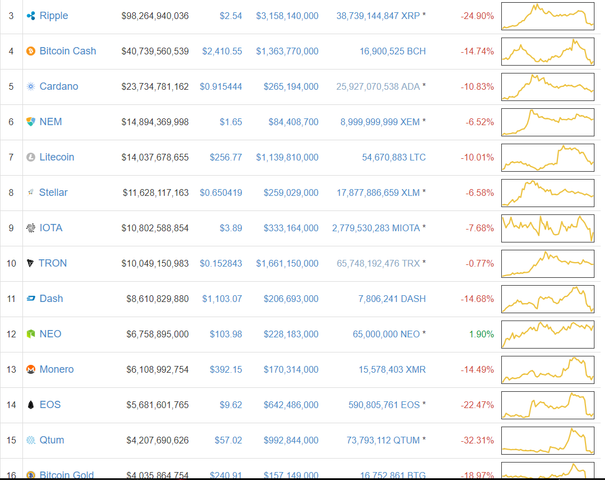Open the Cardano coin link

[59, 86]
